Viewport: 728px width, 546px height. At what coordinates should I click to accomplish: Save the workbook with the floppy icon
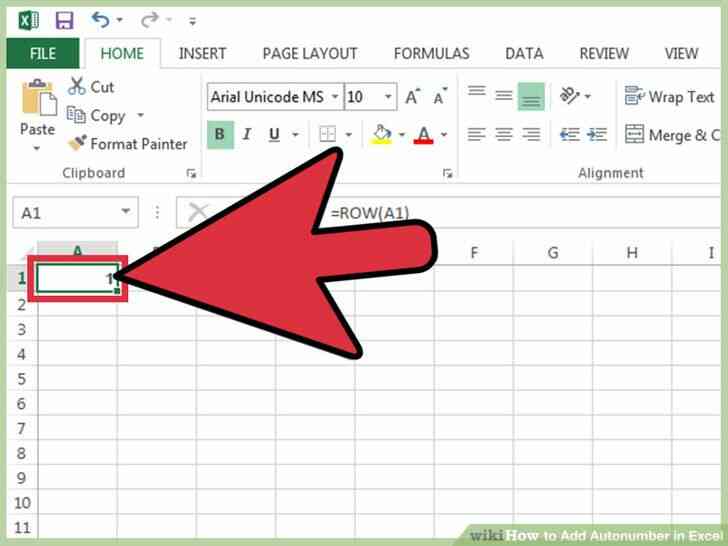(65, 21)
